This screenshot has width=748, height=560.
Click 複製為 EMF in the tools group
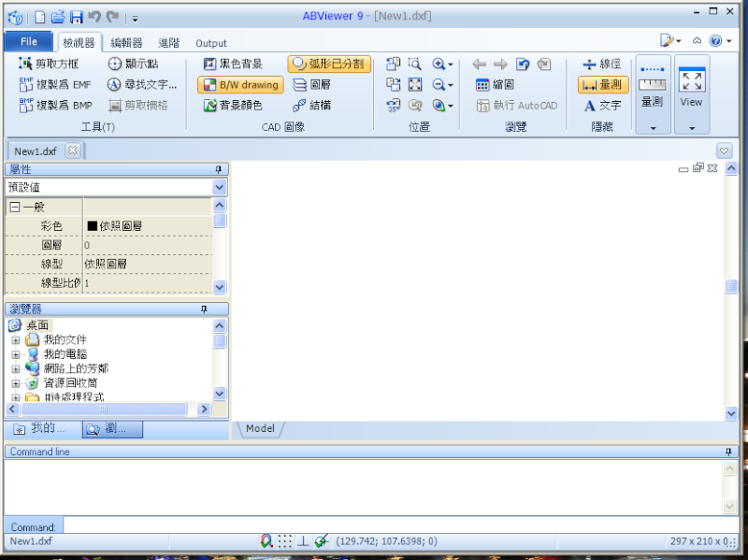(55, 84)
